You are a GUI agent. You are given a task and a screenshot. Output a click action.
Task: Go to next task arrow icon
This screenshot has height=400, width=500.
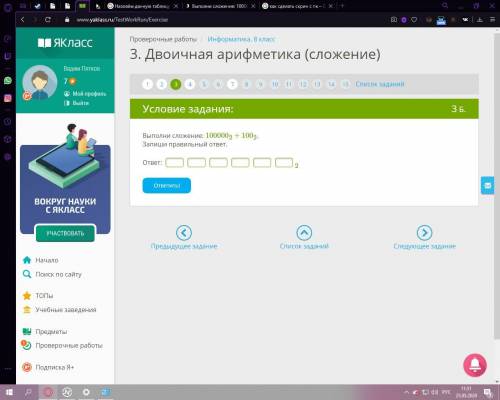(x=424, y=233)
